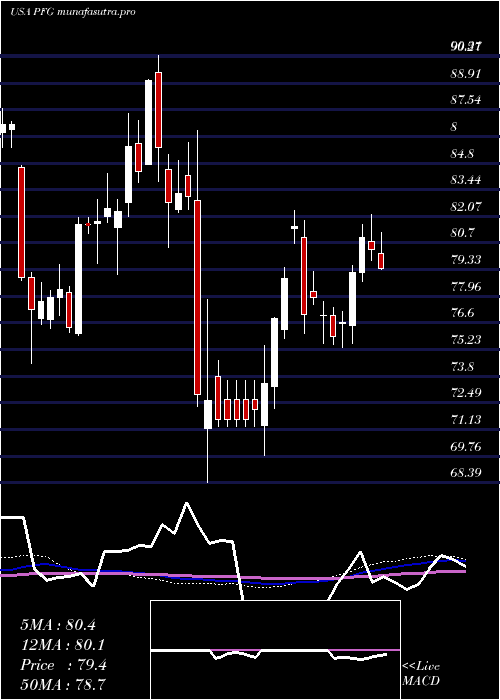Click the '5MA : 80.4' readout

tap(58, 625)
